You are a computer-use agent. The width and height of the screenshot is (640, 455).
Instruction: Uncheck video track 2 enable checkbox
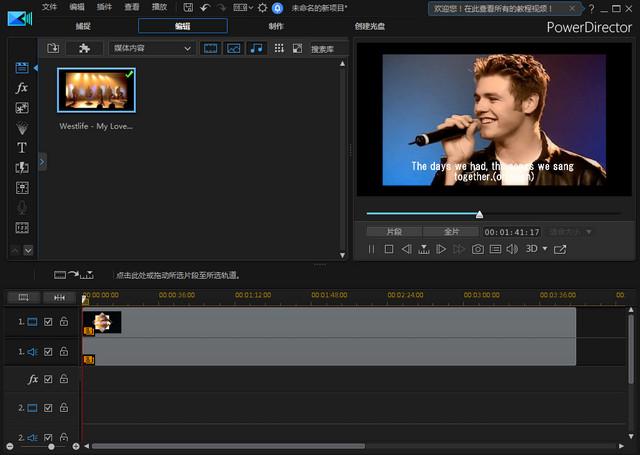(48, 408)
